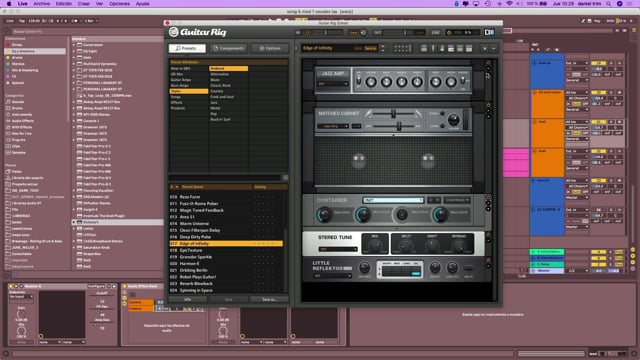Click the Samples category icon in browser
Image resolution: width=640 pixels, height=360 pixels.
pos(8,153)
